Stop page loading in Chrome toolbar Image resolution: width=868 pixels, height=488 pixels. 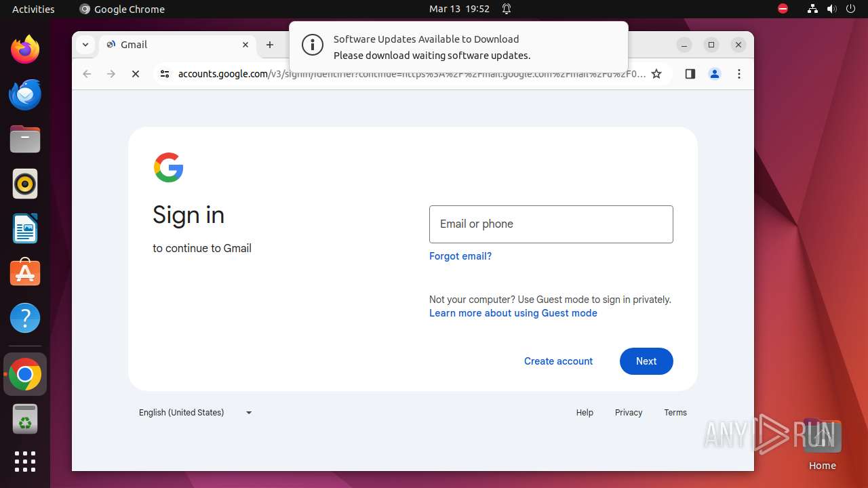coord(136,74)
